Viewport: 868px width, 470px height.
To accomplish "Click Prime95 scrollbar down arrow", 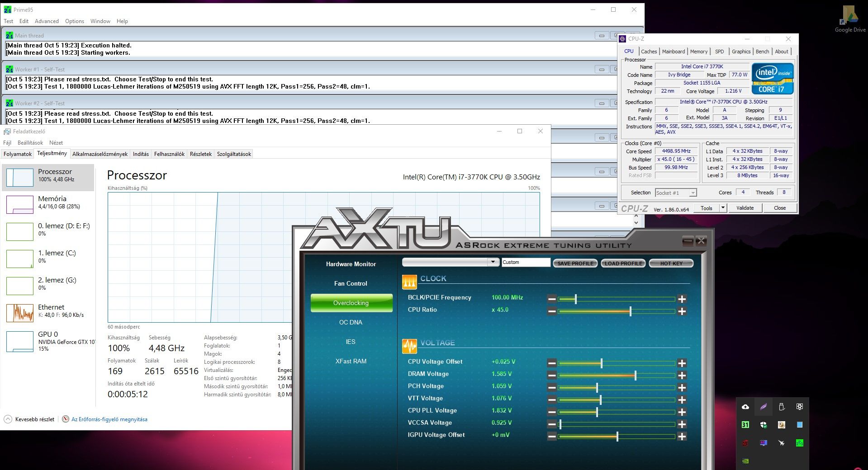I will coord(636,222).
